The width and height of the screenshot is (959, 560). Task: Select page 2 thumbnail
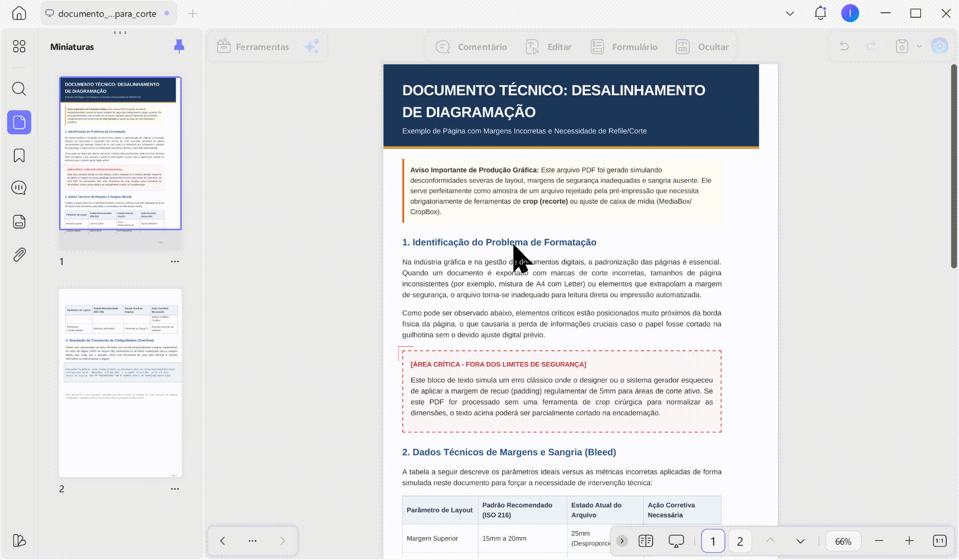click(x=120, y=383)
